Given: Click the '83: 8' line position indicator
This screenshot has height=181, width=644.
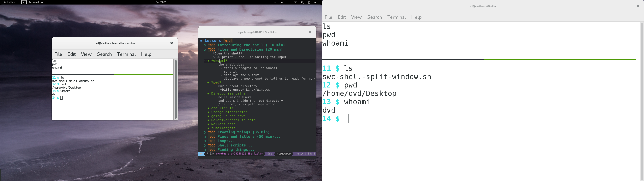Looking at the screenshot, I should pyautogui.click(x=311, y=154).
